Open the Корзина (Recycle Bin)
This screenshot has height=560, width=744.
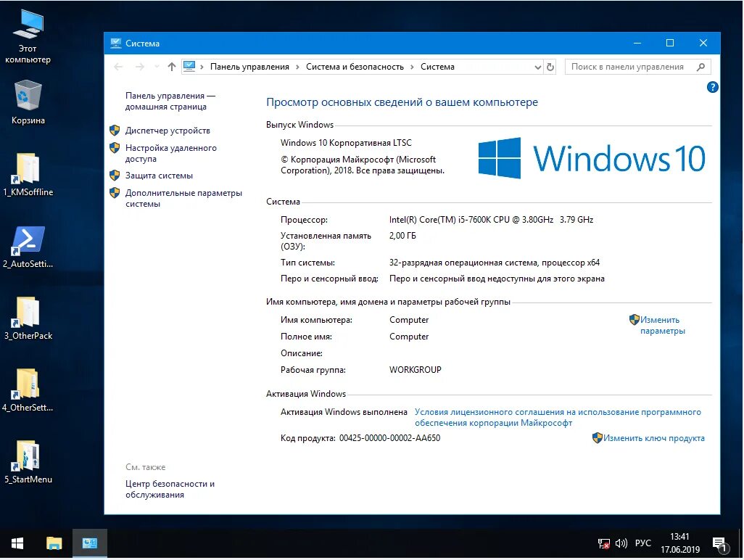tap(28, 94)
